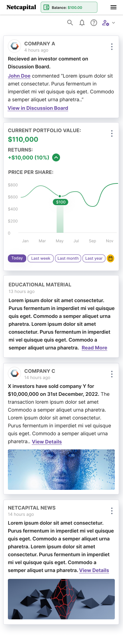
Task: Open the help question mark icon
Action: coord(94,23)
